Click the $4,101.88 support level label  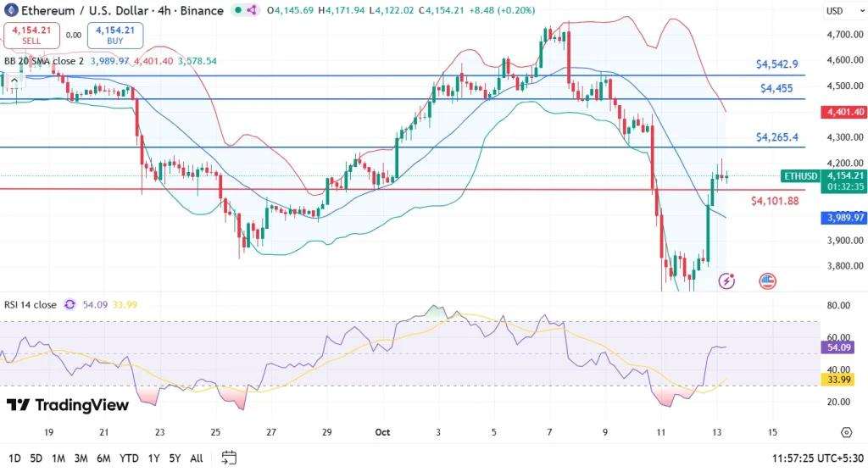775,201
